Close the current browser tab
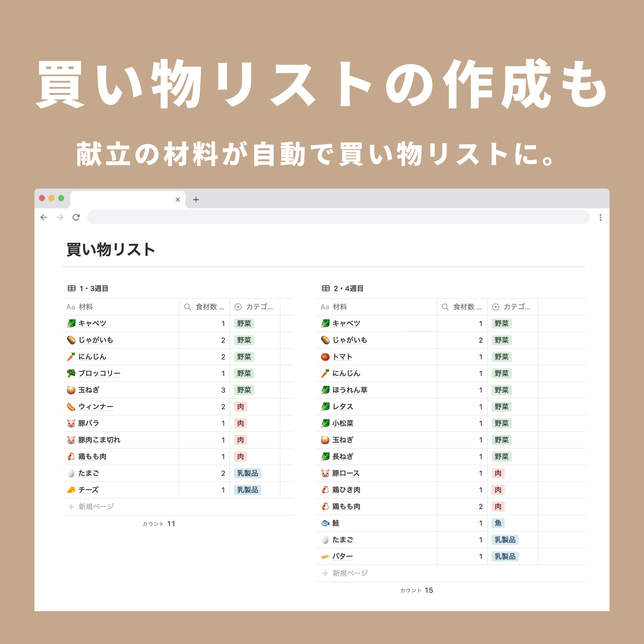Viewport: 644px width, 644px height. (178, 200)
